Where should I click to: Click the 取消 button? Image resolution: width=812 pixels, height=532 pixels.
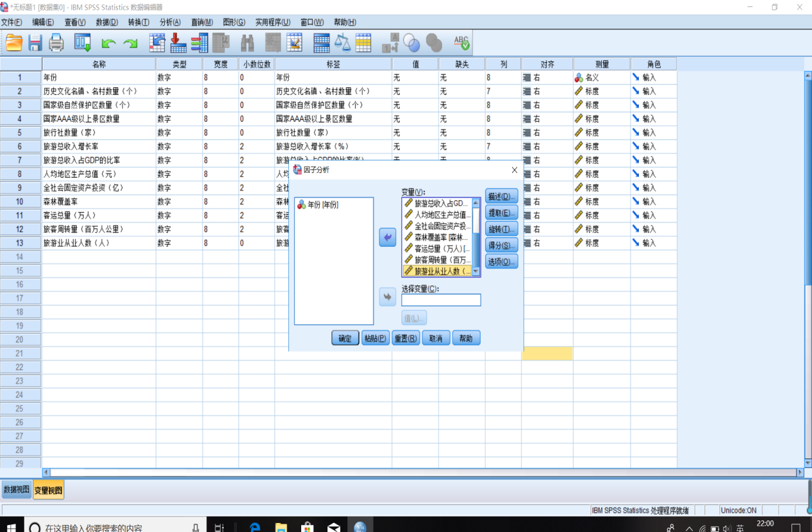click(x=436, y=338)
